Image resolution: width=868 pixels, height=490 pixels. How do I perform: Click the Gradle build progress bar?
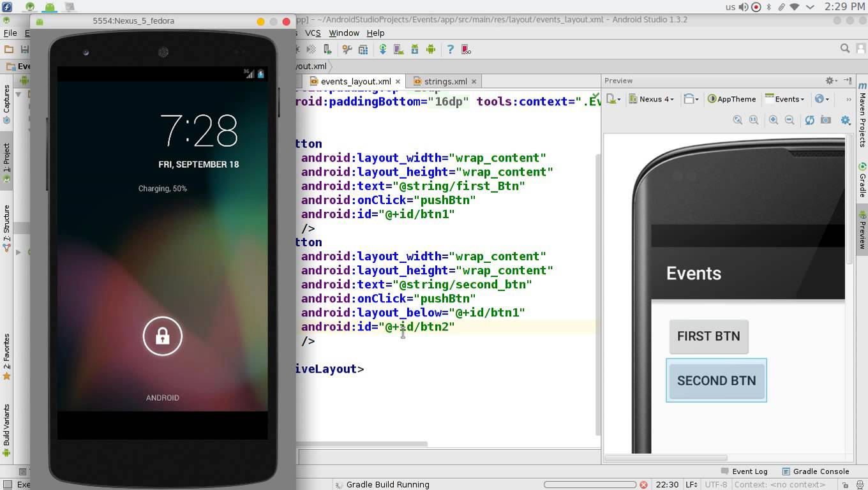pos(590,485)
